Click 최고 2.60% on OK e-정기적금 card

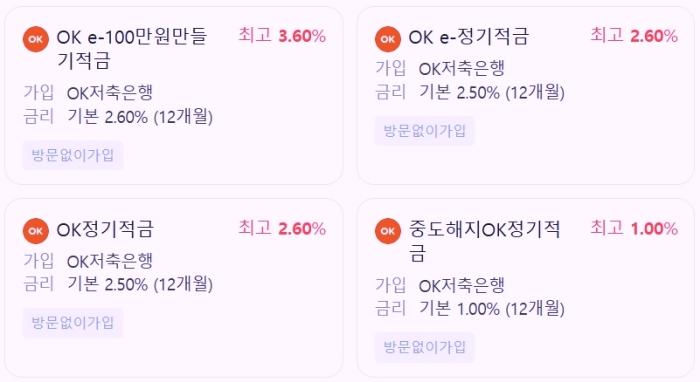tap(634, 36)
